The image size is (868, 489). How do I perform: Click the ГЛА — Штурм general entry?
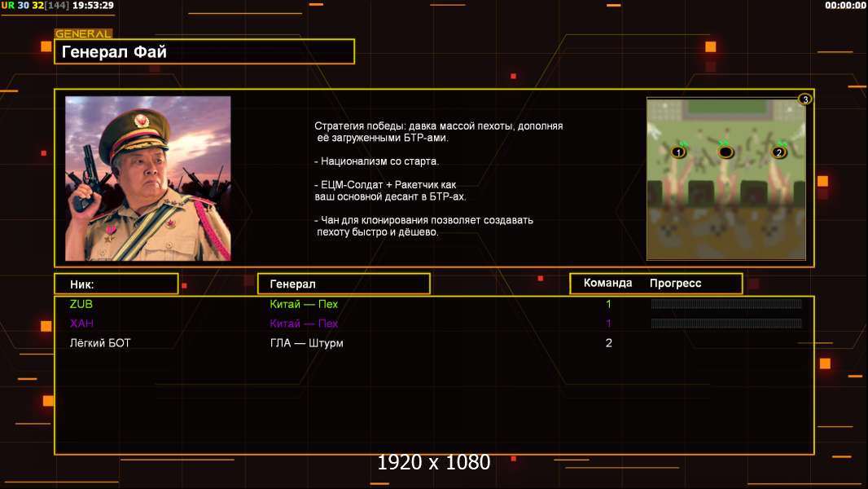click(307, 343)
